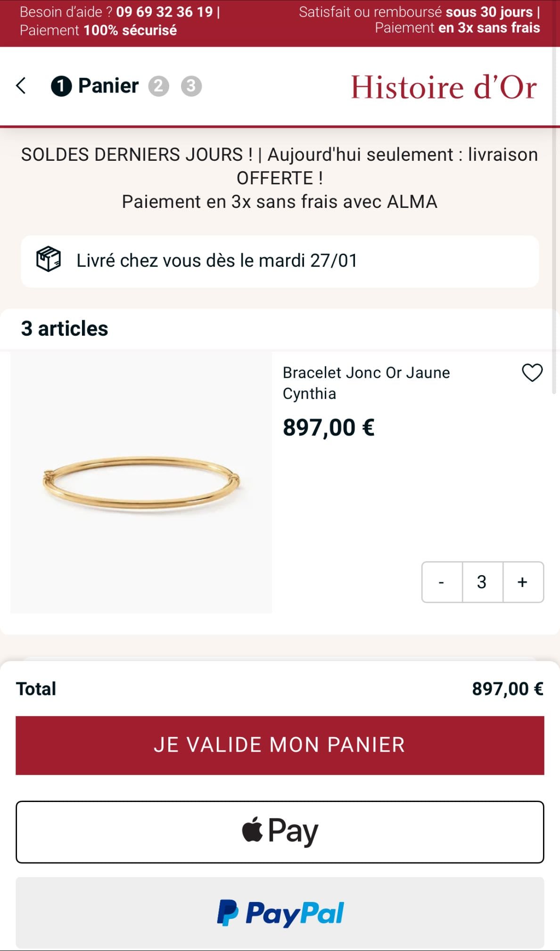
Task: Open Bracelet Jonc Or Jaune Cynthia title
Action: point(366,383)
